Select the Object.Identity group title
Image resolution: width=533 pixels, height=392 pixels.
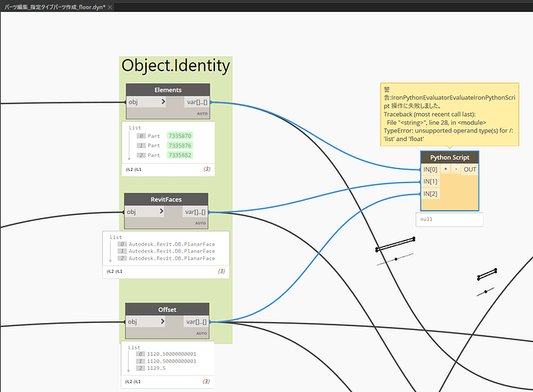(176, 66)
